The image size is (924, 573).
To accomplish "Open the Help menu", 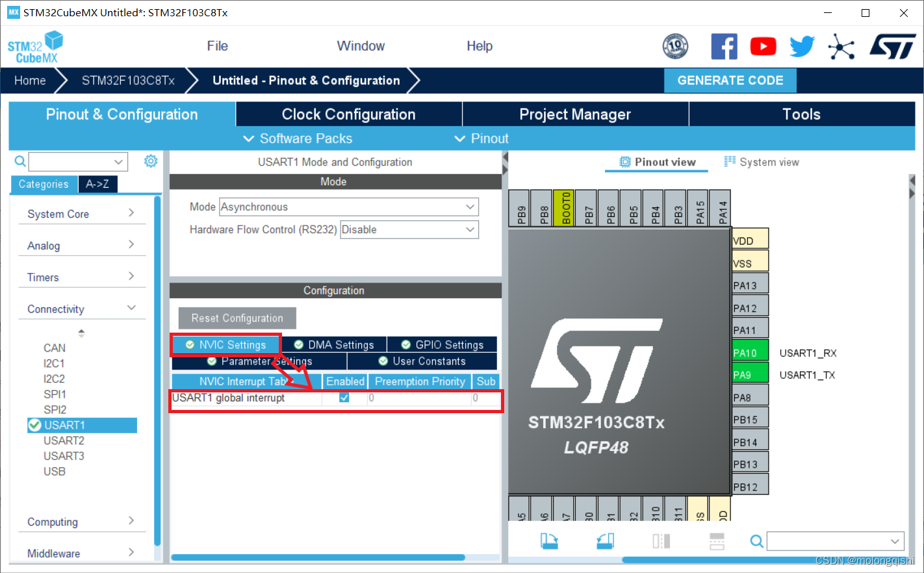I will click(x=480, y=46).
